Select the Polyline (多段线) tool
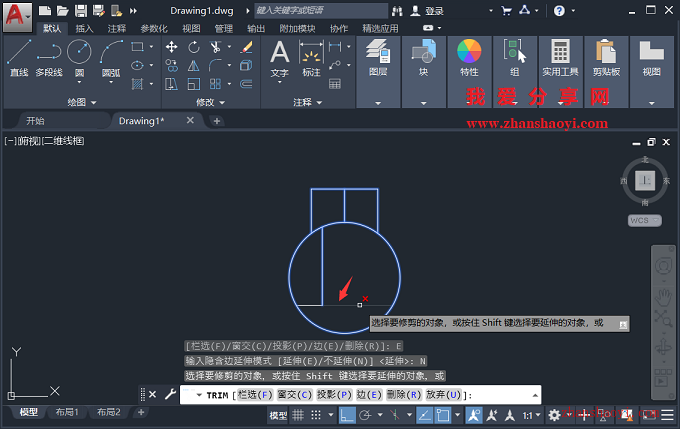680x429 pixels. click(x=49, y=58)
